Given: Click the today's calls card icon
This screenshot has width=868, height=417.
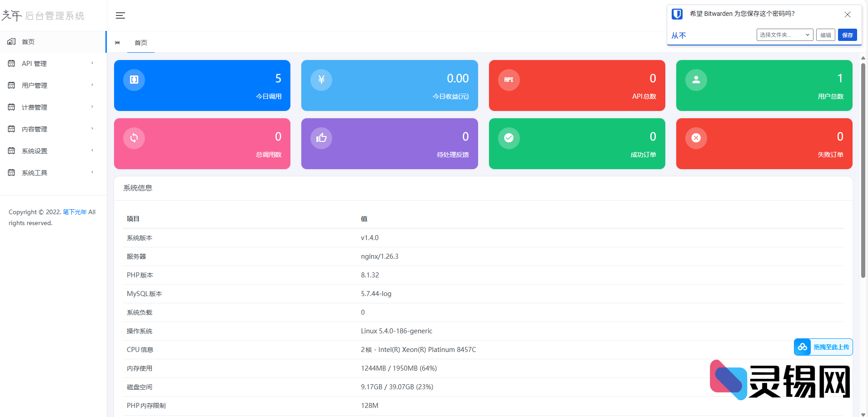Looking at the screenshot, I should [x=134, y=80].
